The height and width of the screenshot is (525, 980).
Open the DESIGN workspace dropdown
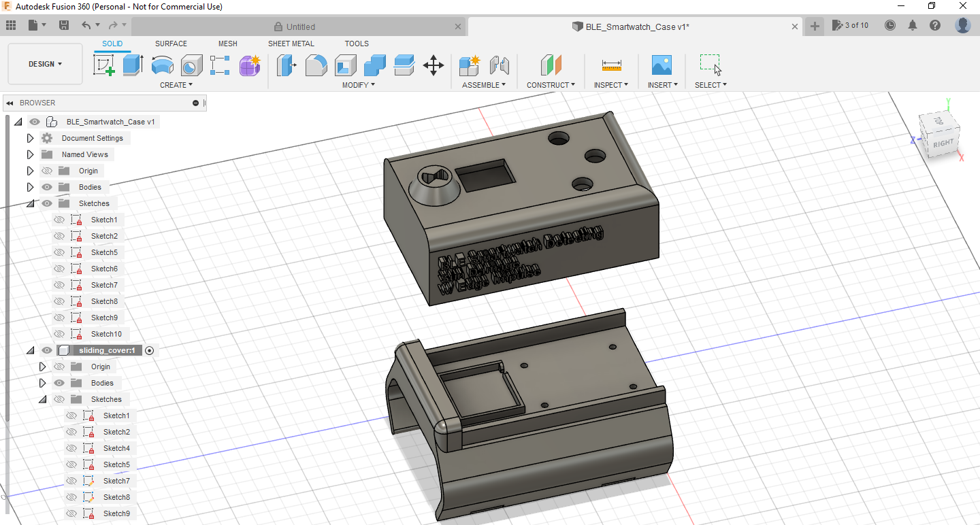point(44,63)
